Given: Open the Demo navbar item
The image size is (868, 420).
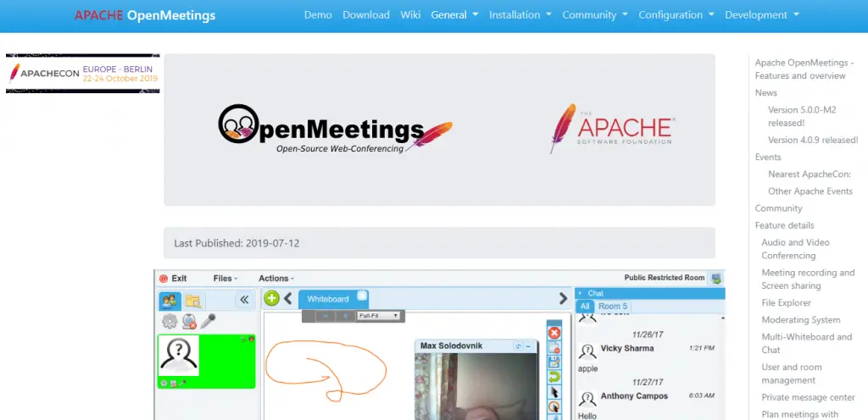Looking at the screenshot, I should coord(318,15).
